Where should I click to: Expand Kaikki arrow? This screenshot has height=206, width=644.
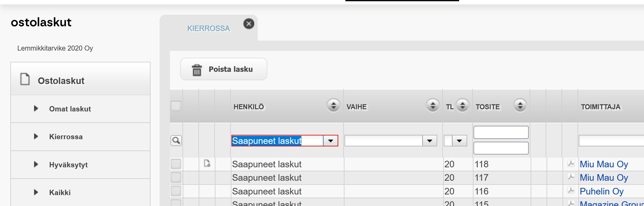click(x=36, y=192)
